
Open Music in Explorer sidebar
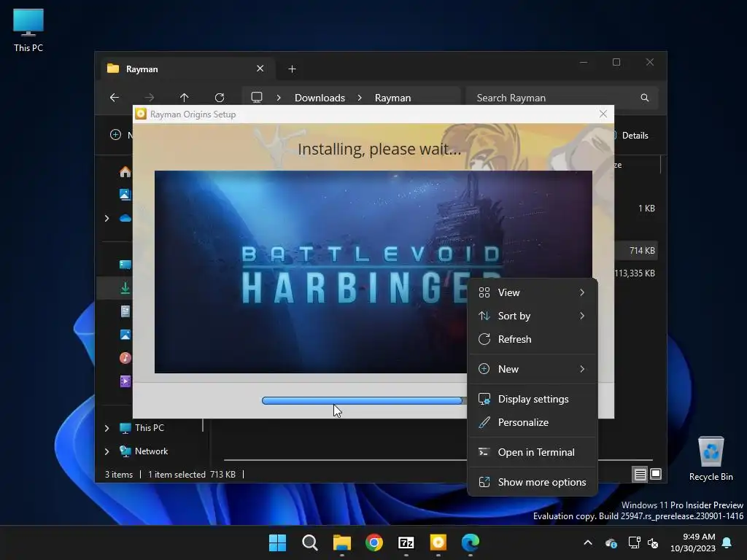click(125, 358)
